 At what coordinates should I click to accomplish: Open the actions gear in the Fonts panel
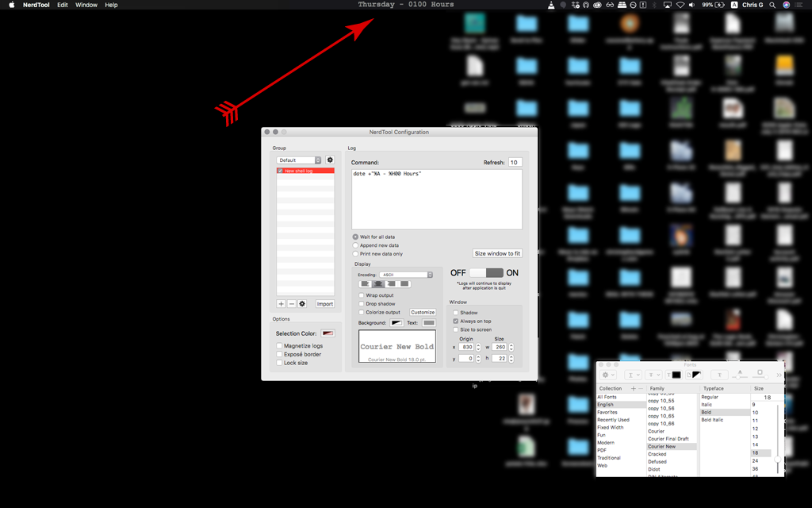pyautogui.click(x=606, y=375)
